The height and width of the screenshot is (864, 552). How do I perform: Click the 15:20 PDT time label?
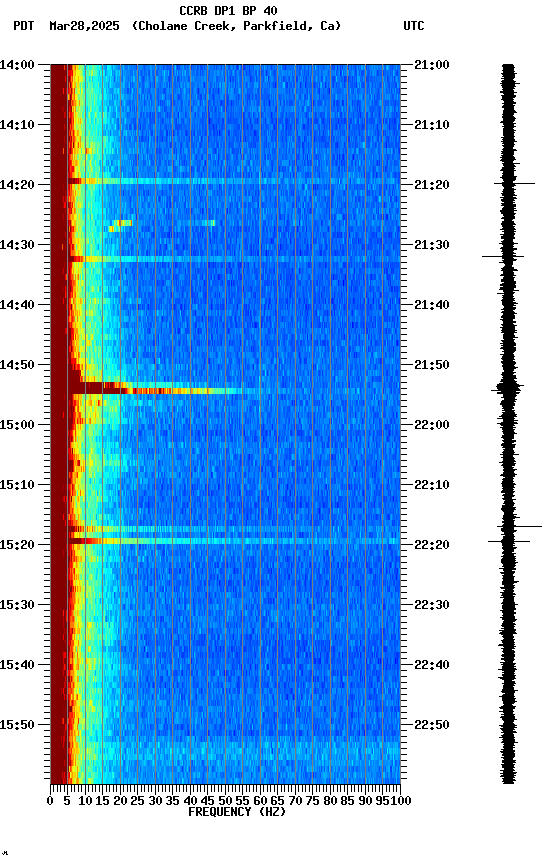pos(17,545)
